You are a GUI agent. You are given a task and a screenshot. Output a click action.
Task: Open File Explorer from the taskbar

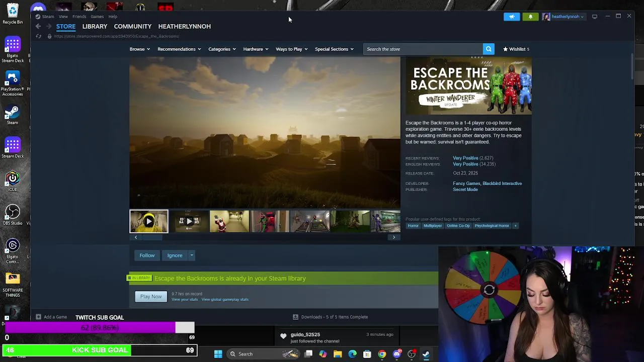coord(338,354)
